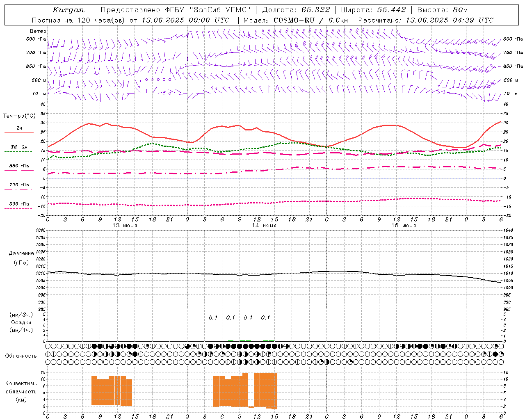Select the '(мм/1ч.)' precipitation unit label
The image size is (525, 420).
(x=21, y=330)
